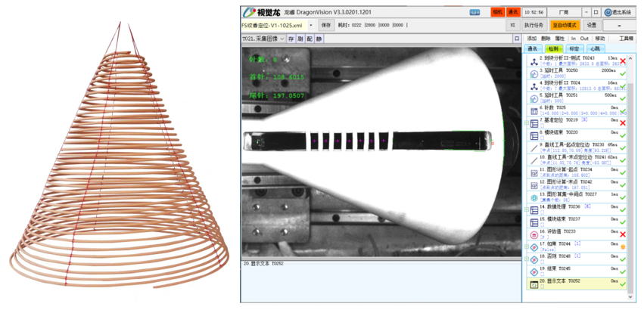Click data processing icon for step 14 T0236

coord(534,210)
